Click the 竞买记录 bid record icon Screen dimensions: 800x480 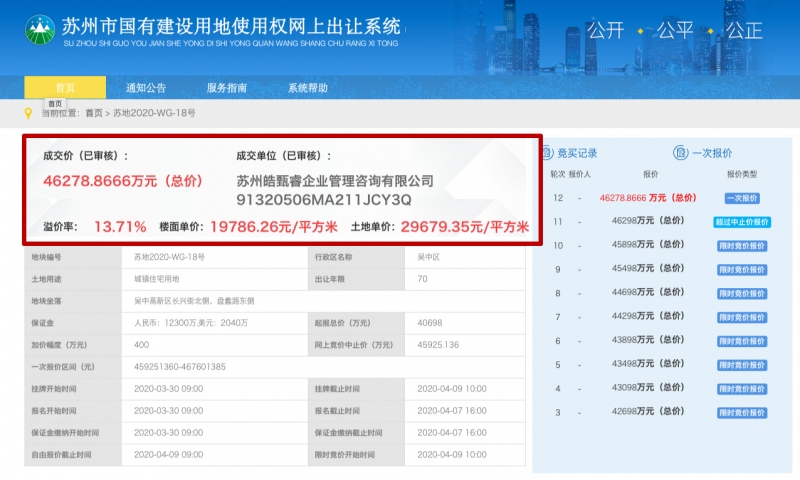pos(547,153)
